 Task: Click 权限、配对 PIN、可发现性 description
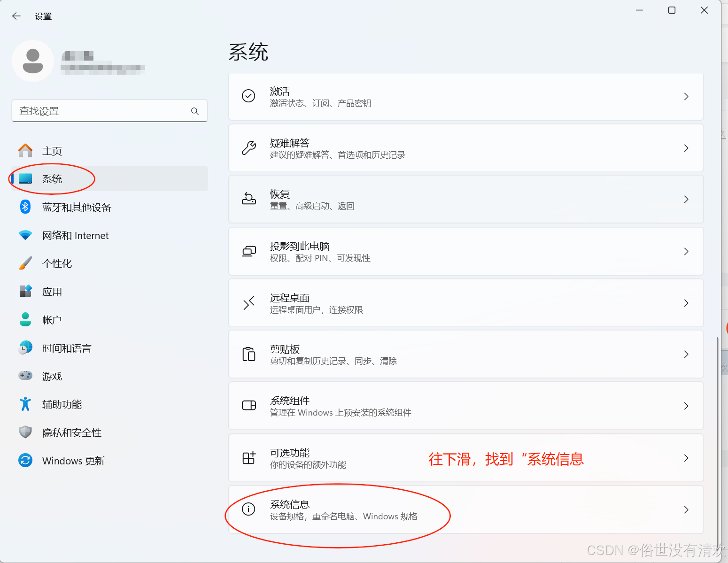320,258
